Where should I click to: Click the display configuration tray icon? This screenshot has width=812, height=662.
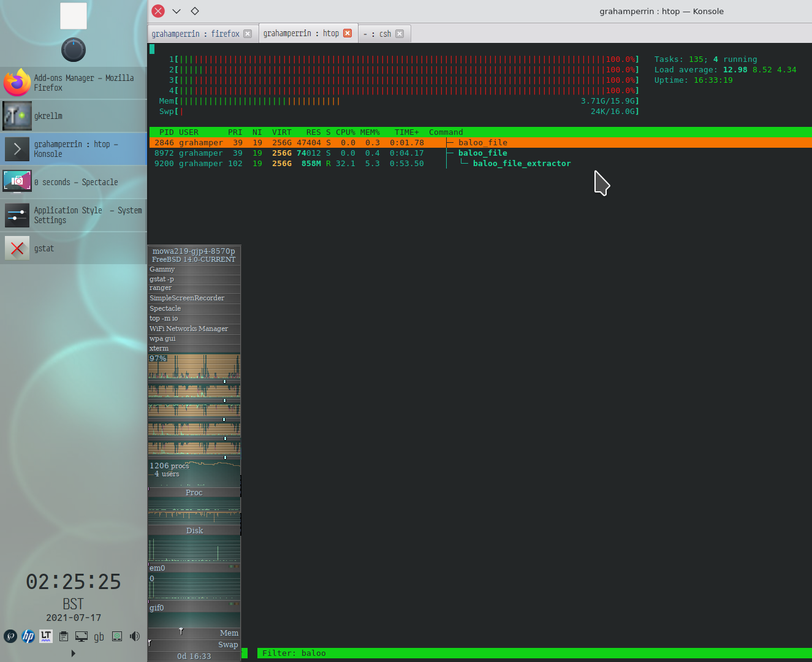tap(82, 636)
